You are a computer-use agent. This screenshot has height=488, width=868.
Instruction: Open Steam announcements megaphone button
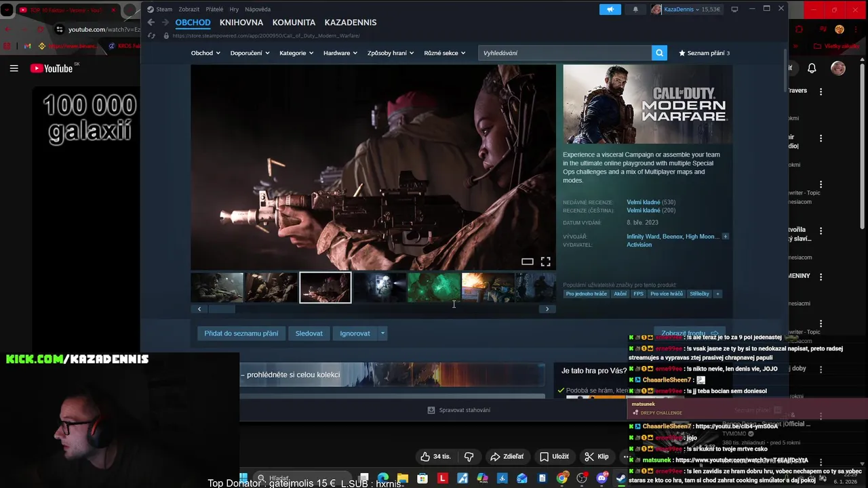[610, 9]
